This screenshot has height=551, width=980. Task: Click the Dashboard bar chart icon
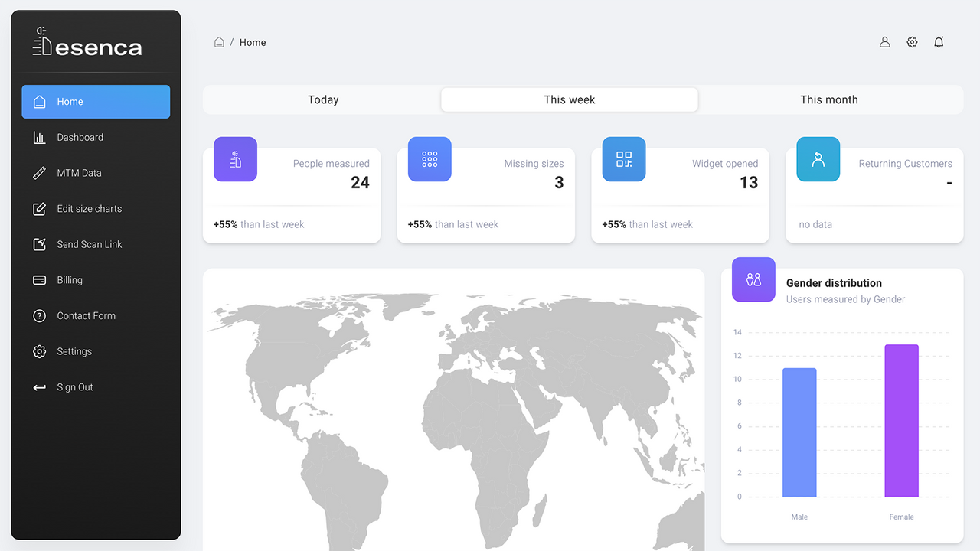[x=40, y=138]
